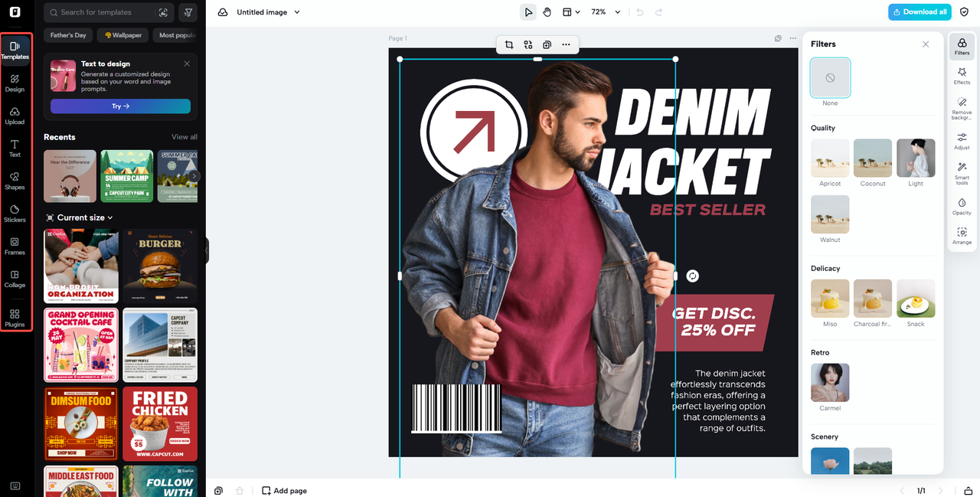Apply the Apricot filter
The image size is (980, 497).
[830, 158]
